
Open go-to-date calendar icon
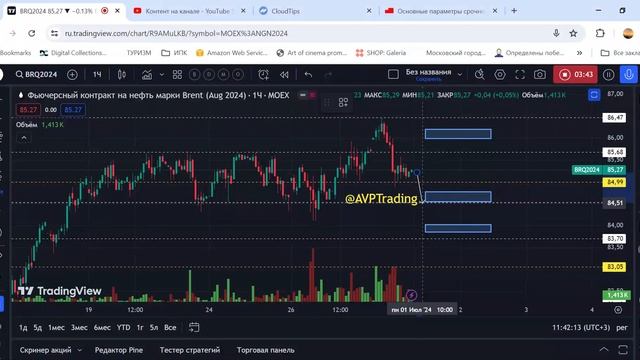[x=194, y=327]
